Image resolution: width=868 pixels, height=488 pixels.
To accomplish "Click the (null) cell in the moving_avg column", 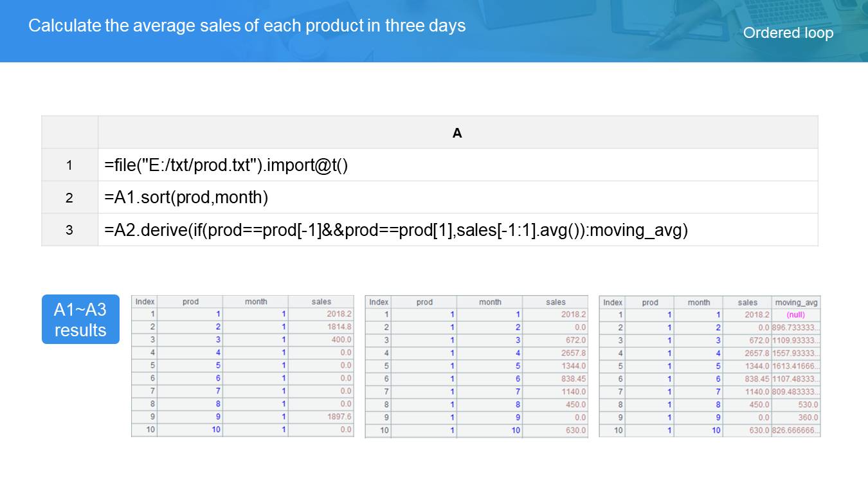I will [x=795, y=315].
